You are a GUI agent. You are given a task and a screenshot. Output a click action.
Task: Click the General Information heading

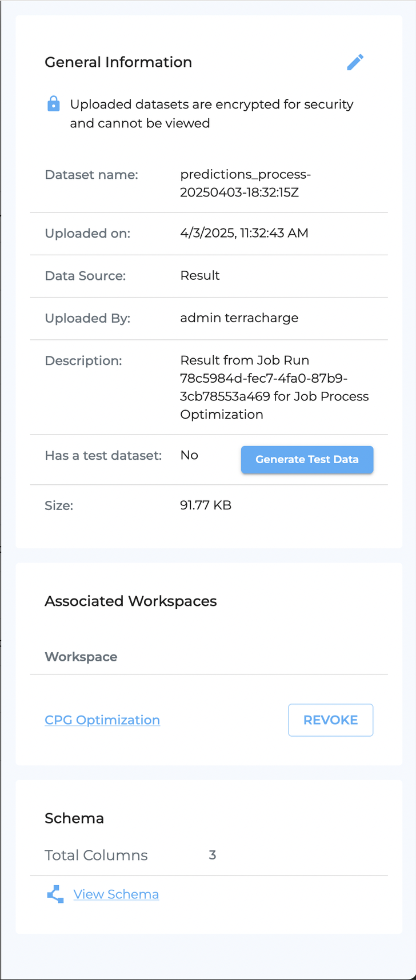click(x=118, y=62)
